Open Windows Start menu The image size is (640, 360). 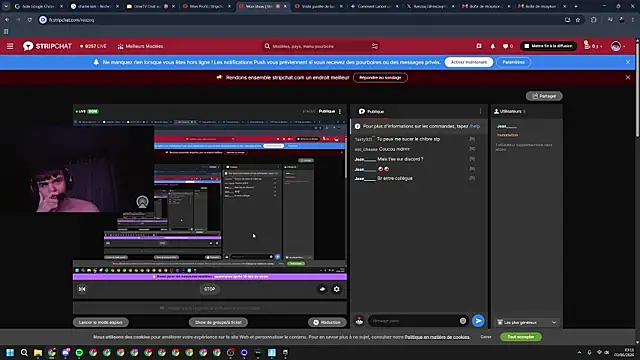10,353
